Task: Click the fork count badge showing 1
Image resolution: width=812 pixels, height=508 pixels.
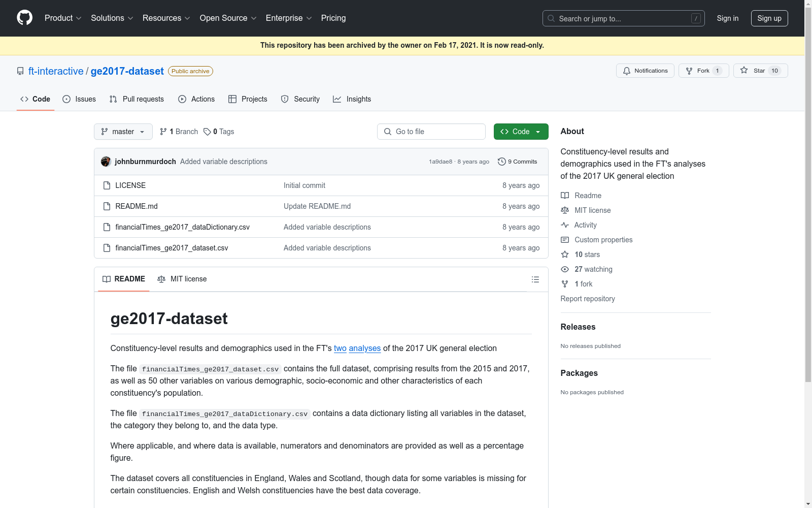Action: click(x=717, y=71)
